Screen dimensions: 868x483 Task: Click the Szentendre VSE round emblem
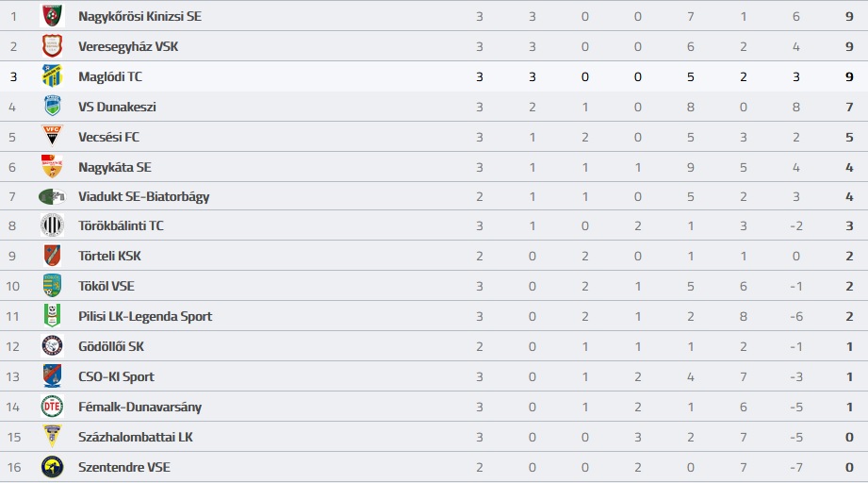click(52, 467)
